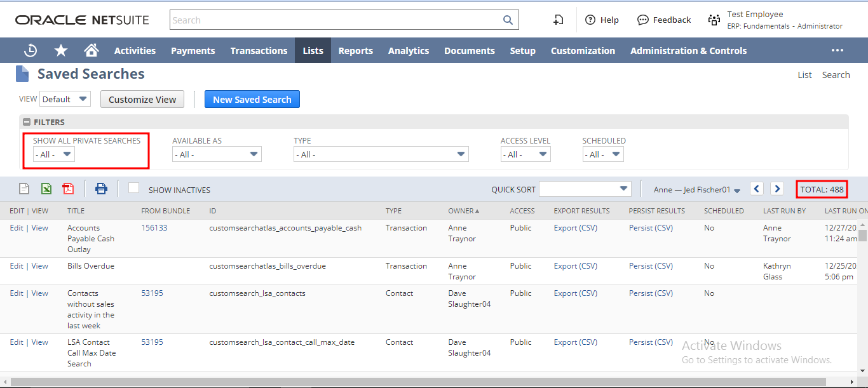
Task: Go to next page arrow
Action: coord(776,189)
